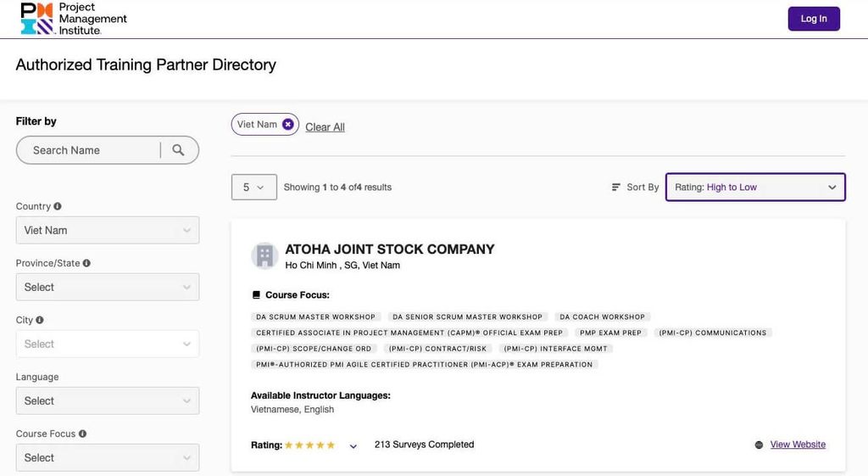Remove the Viet Nam filter chip
868x476 pixels.
point(288,125)
